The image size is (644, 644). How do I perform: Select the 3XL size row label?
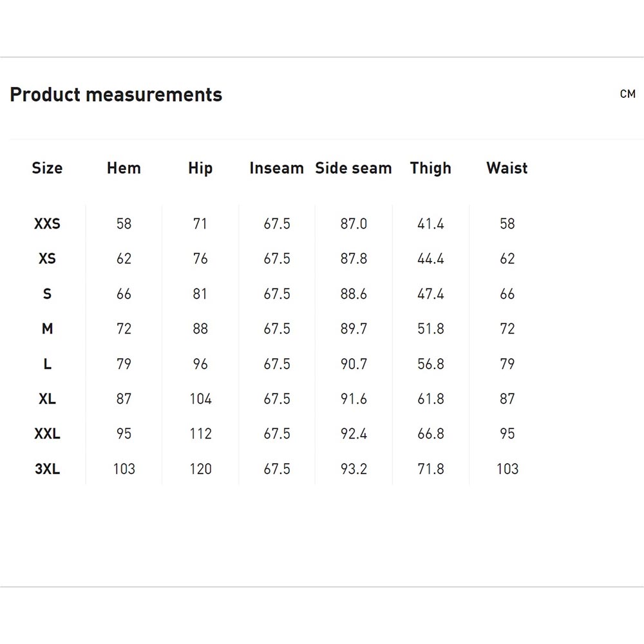47,469
